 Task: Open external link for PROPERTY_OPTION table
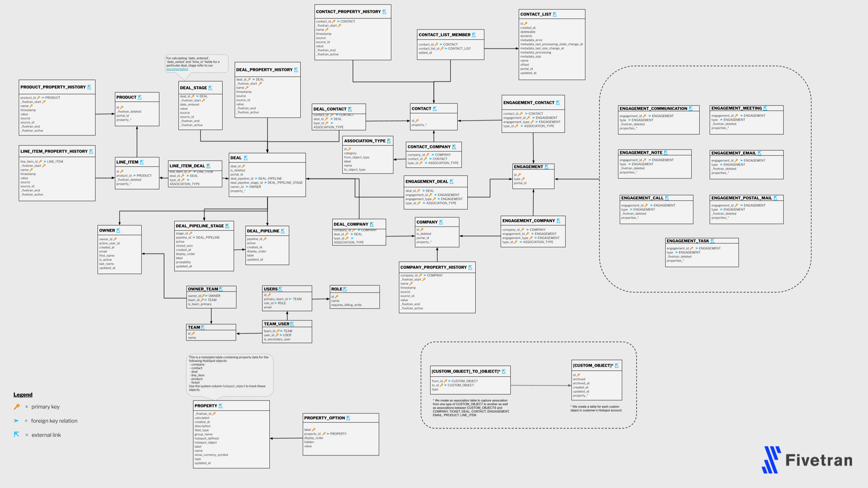tap(348, 418)
